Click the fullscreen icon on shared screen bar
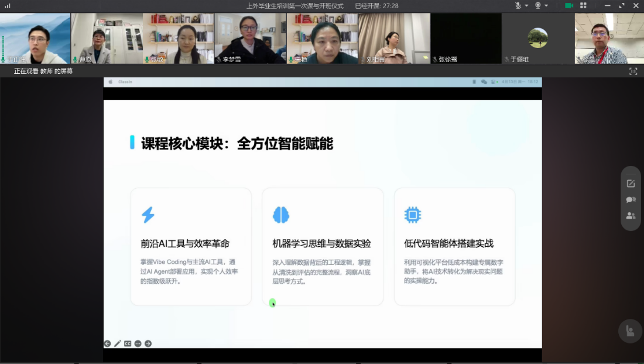This screenshot has height=364, width=644. point(633,71)
